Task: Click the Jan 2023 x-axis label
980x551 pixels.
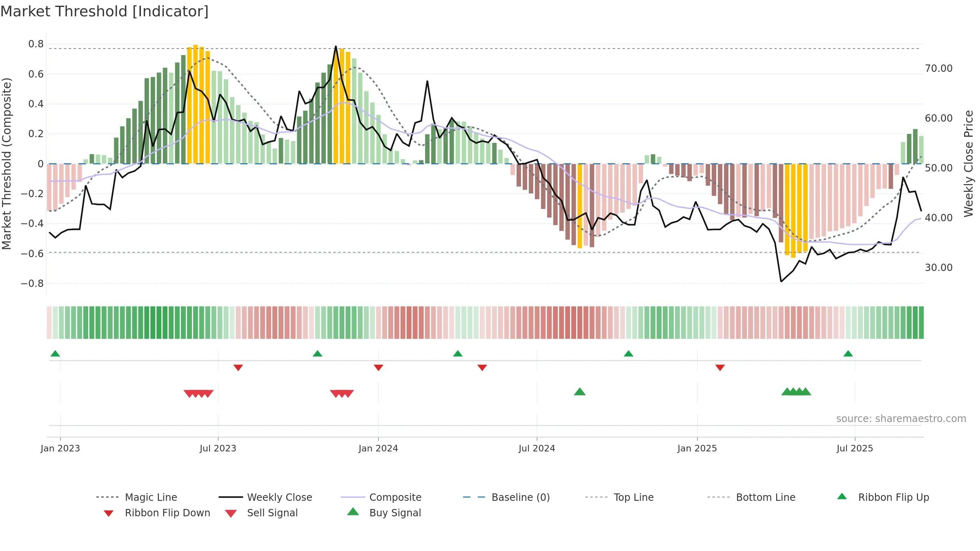Action: pyautogui.click(x=60, y=448)
